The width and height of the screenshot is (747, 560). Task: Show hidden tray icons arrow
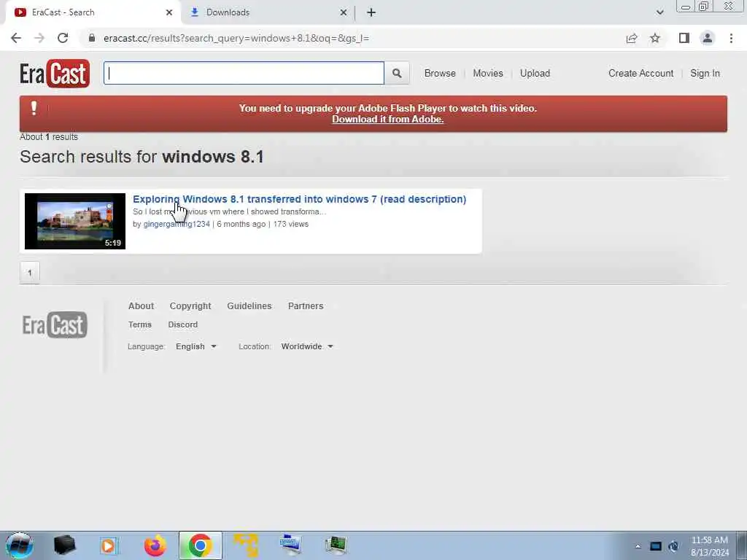click(x=638, y=547)
